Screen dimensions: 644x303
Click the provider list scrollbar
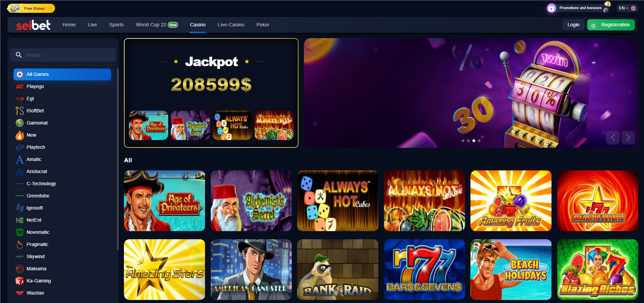pos(118,159)
